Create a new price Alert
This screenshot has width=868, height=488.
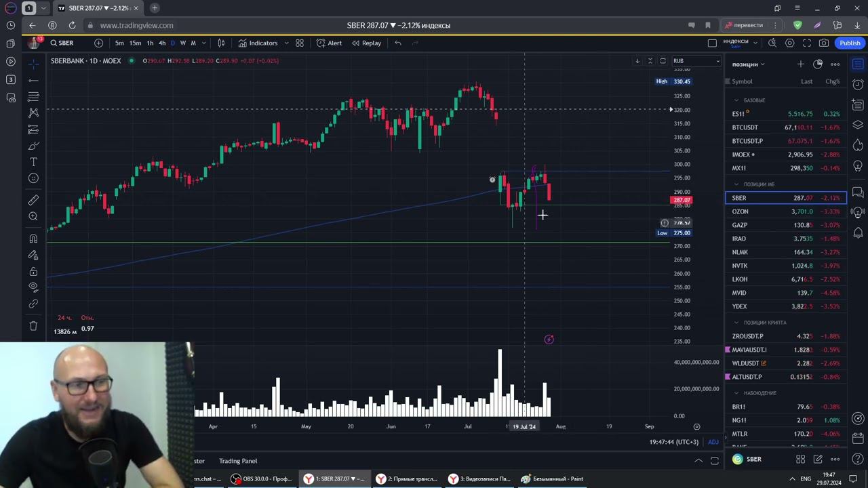pyautogui.click(x=330, y=43)
